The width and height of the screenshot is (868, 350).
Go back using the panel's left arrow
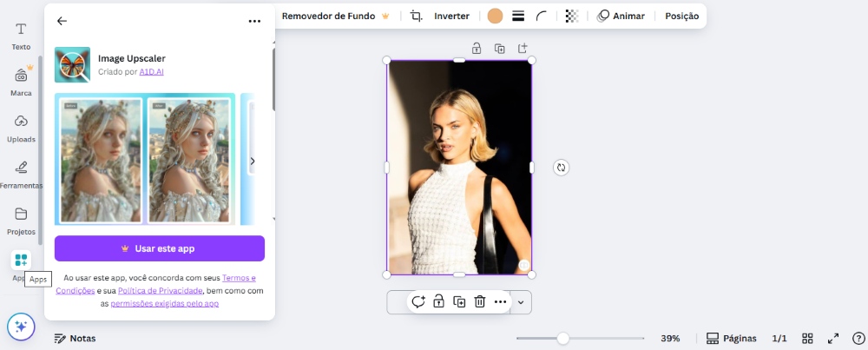pos(62,21)
